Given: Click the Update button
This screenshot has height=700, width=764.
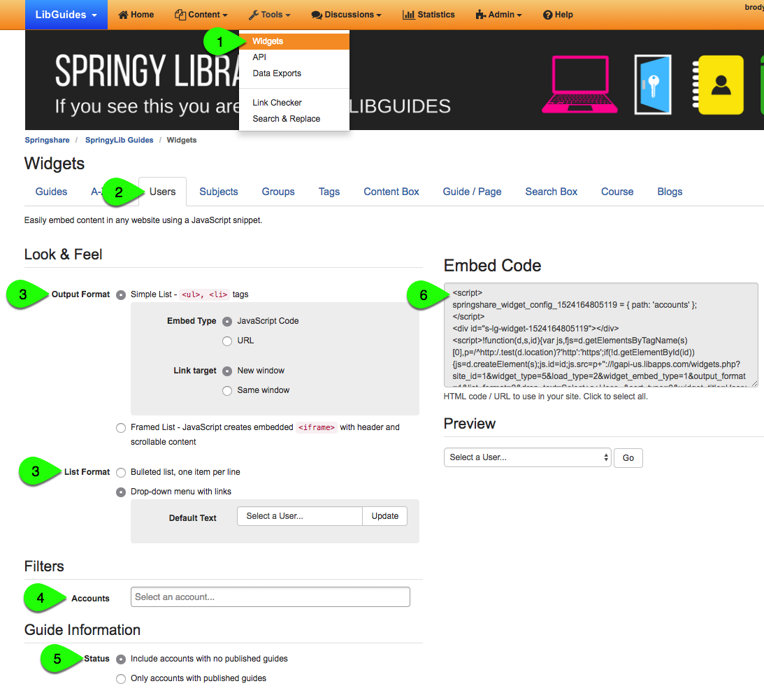Looking at the screenshot, I should tap(385, 516).
